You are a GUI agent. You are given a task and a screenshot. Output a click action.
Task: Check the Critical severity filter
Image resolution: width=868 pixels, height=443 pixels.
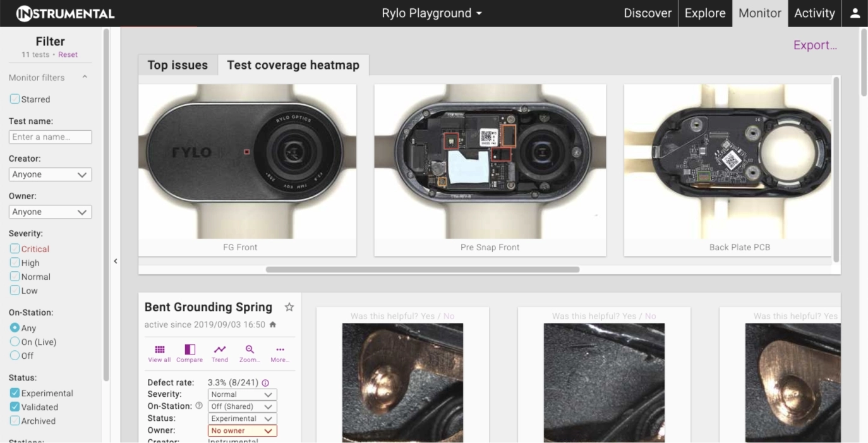15,248
